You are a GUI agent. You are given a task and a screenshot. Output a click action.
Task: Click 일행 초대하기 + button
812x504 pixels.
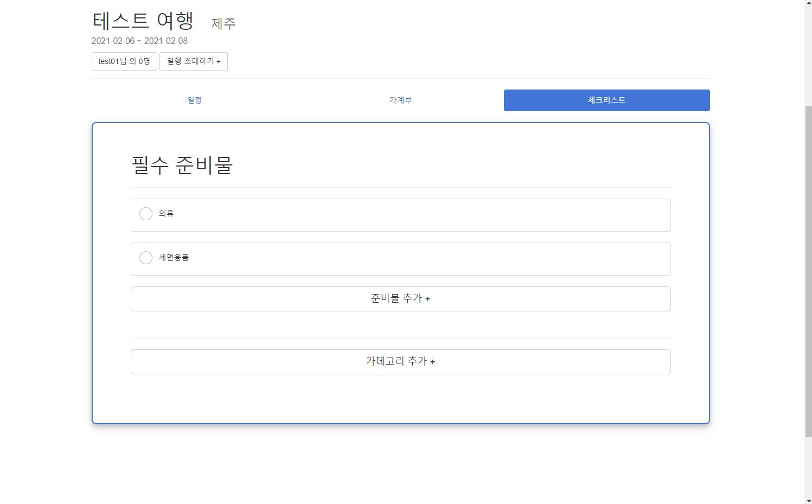pos(194,61)
